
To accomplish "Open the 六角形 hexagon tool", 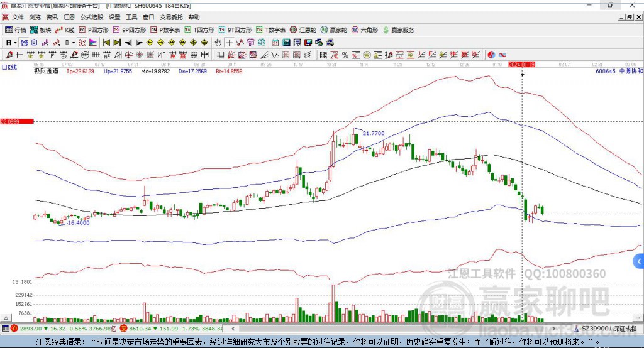I will pyautogui.click(x=365, y=30).
